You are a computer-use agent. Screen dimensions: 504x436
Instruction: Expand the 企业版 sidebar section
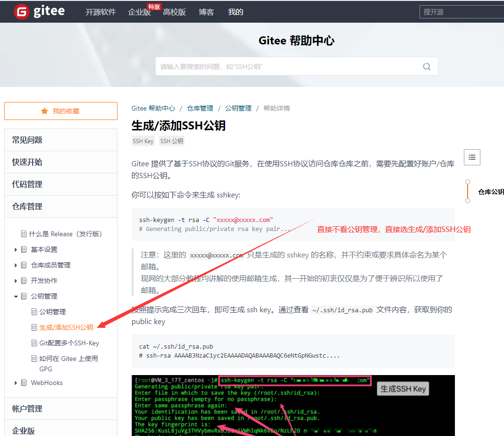pos(61,429)
